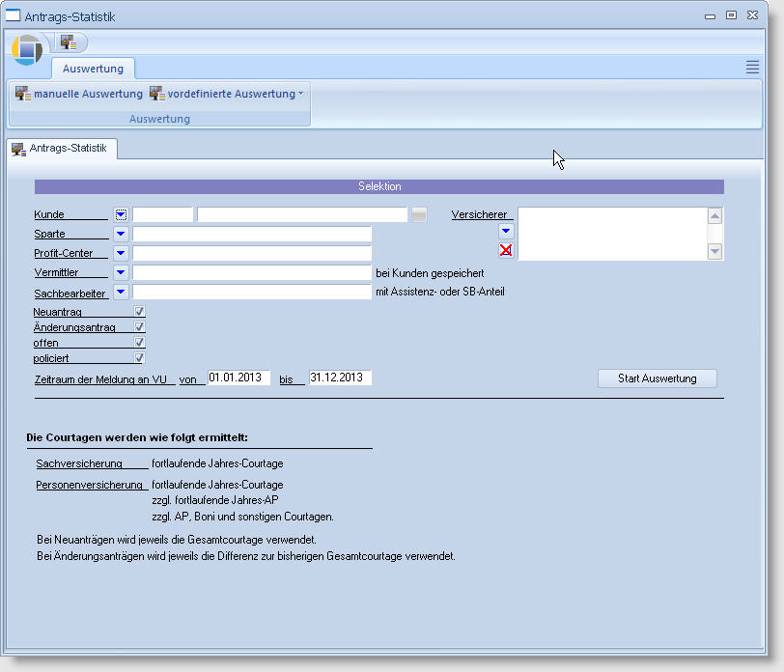Toggle the policiert checkbox
The image size is (784, 672).
[x=140, y=358]
